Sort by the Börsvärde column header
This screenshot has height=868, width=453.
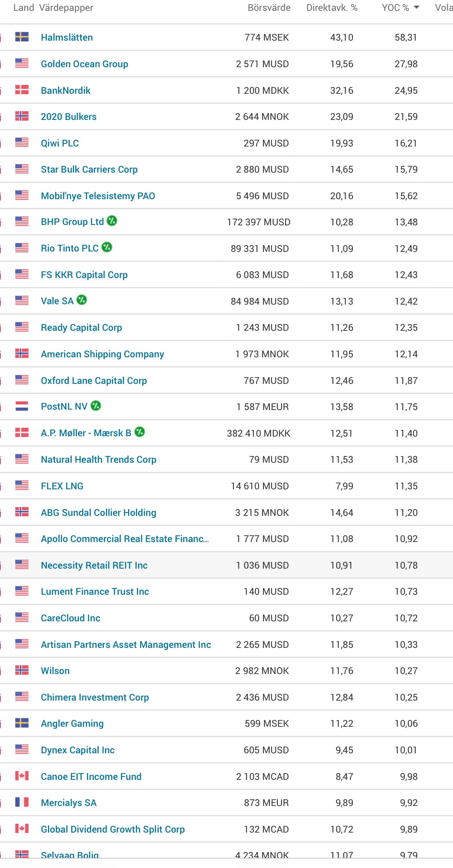(269, 8)
